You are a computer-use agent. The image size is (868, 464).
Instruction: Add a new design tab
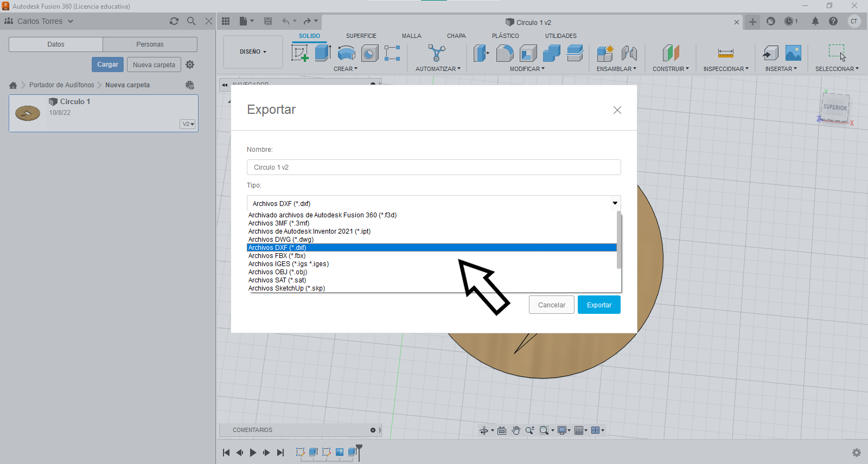click(752, 22)
